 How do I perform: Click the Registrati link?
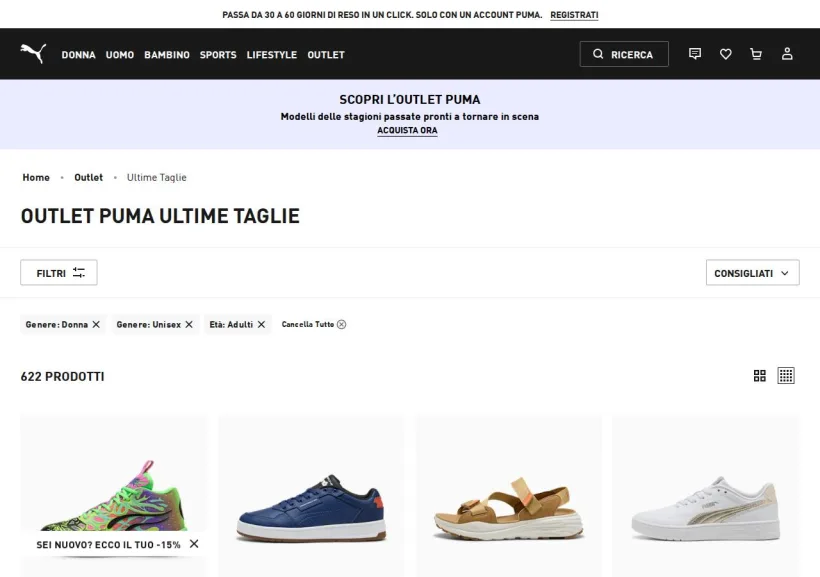[574, 15]
